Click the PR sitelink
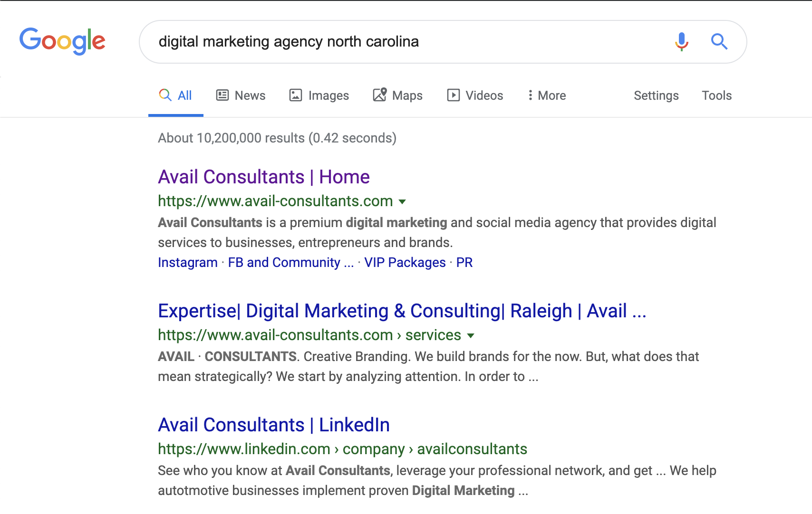Image resolution: width=812 pixels, height=514 pixels. (x=464, y=262)
